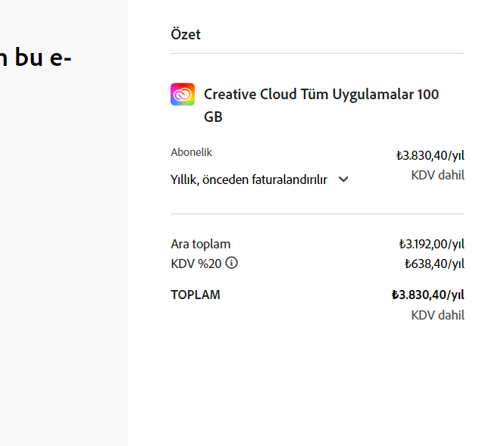Screen dimensions: 504x446
Task: Click the "GB" text under the product title
Action: coord(213,117)
